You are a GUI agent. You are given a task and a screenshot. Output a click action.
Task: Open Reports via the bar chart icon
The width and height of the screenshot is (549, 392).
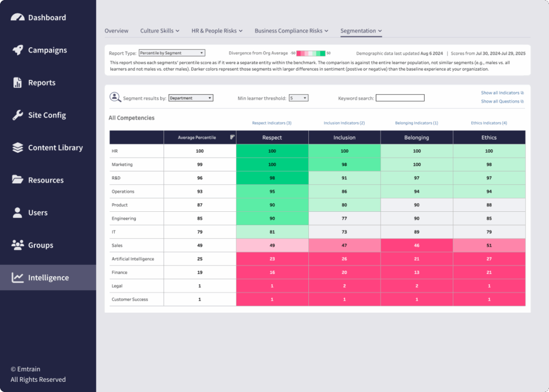pos(18,83)
